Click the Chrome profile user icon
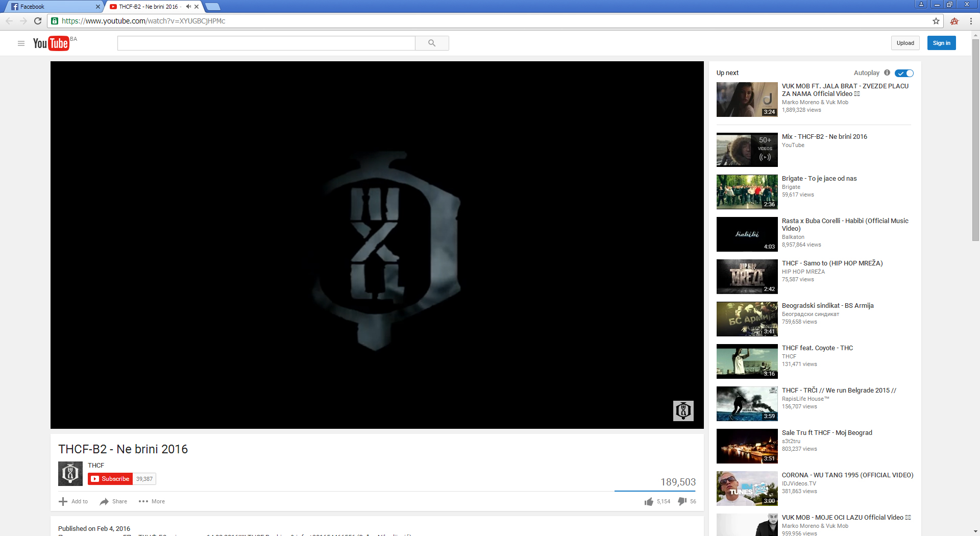 point(921,4)
